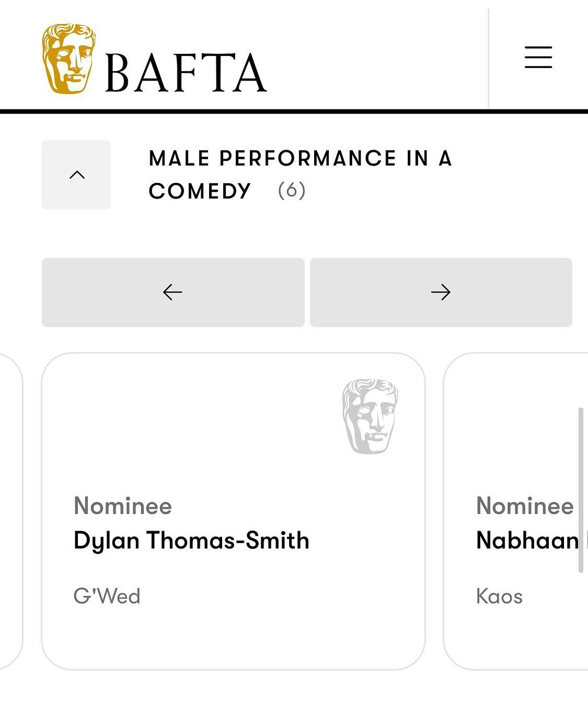Screen dimensions: 588x713
Task: Select the Dylan Thomas-Smith nominee name
Action: [x=191, y=540]
